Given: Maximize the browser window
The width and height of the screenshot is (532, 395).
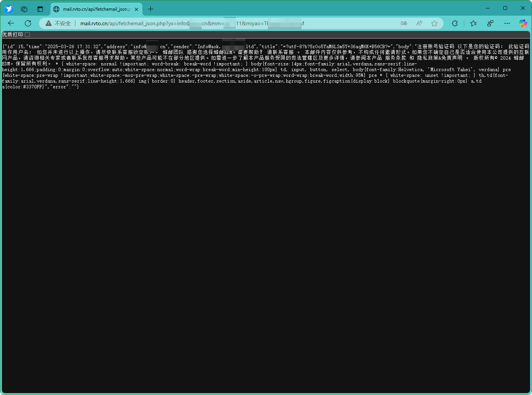Looking at the screenshot, I should (x=505, y=8).
